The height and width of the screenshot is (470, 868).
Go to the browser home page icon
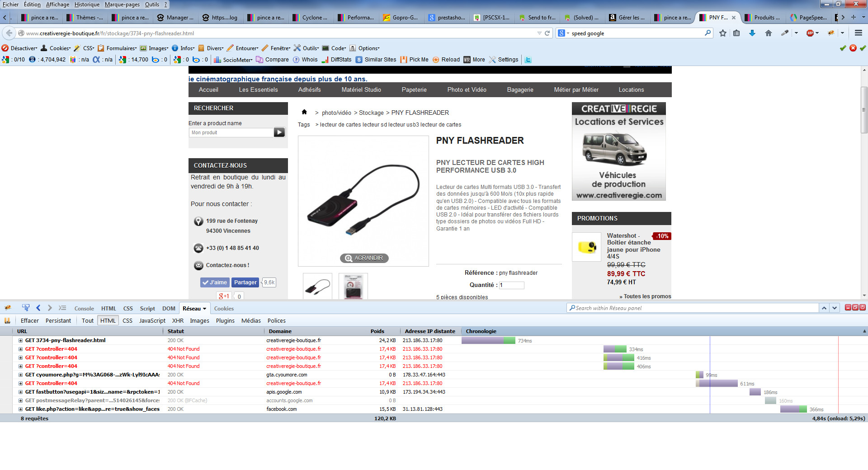click(x=768, y=33)
